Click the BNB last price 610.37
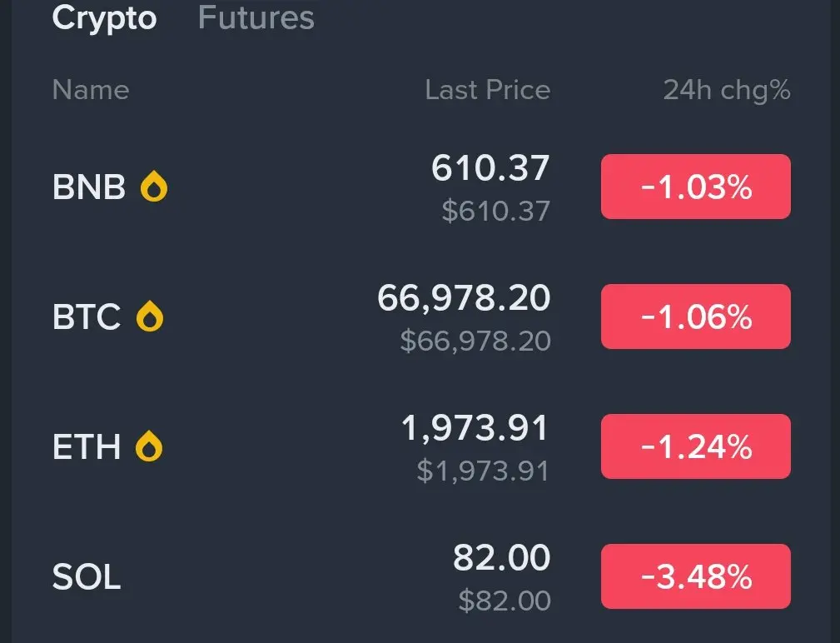This screenshot has width=840, height=643. 490,169
